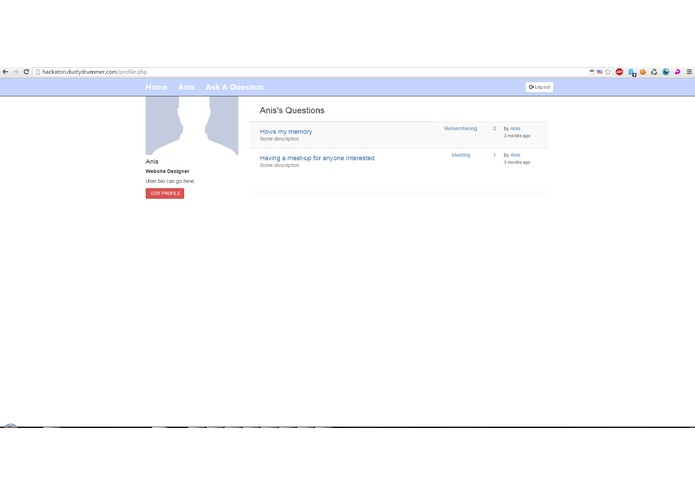This screenshot has width=695, height=494.
Task: Click the name 'Anis' under the avatar
Action: (152, 162)
